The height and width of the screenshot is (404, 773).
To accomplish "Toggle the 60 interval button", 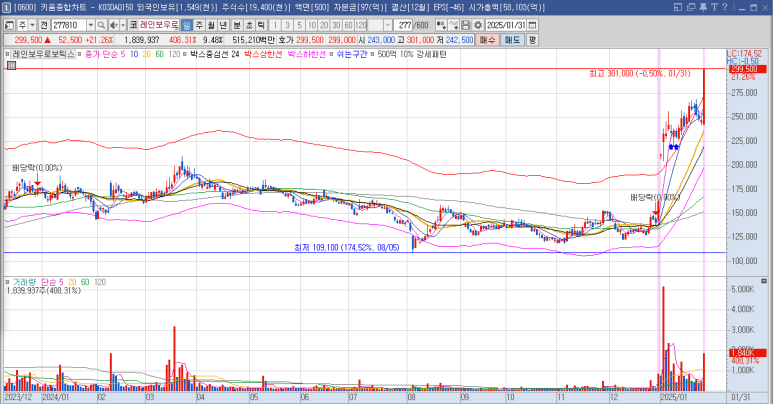I will [348, 25].
